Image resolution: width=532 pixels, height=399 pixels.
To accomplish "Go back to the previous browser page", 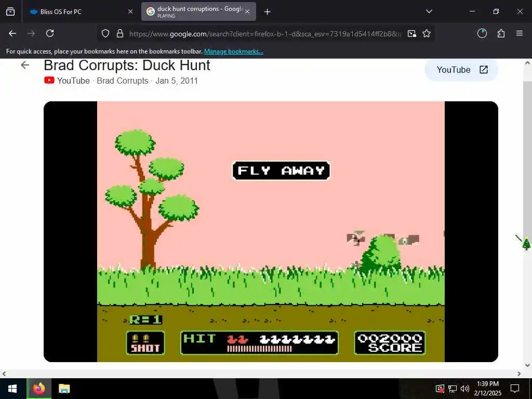I will [12, 33].
